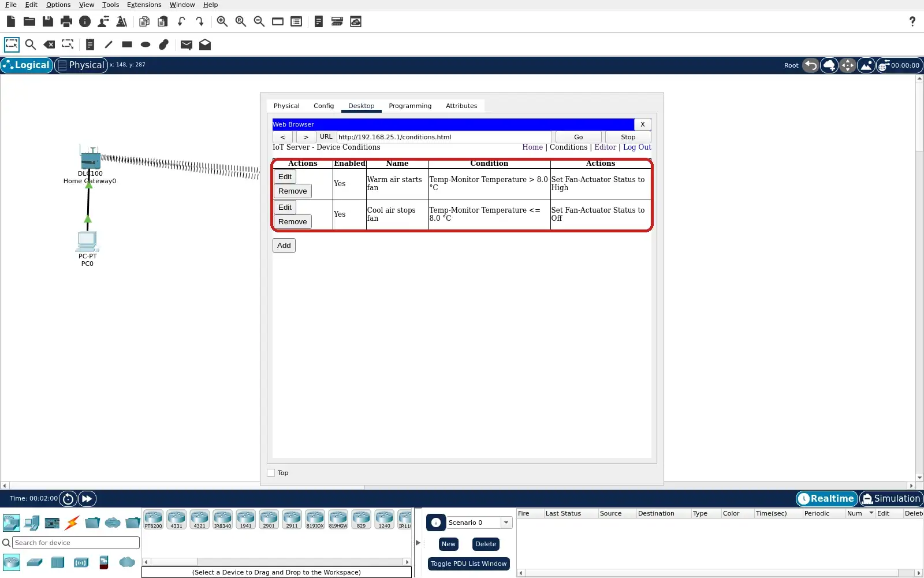
Task: Switch to Simulation mode
Action: coord(891,499)
